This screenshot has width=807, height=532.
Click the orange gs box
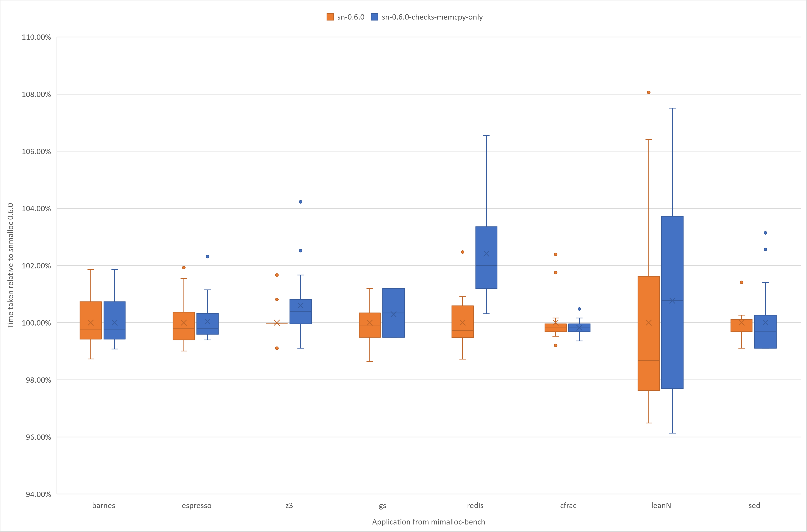point(370,325)
